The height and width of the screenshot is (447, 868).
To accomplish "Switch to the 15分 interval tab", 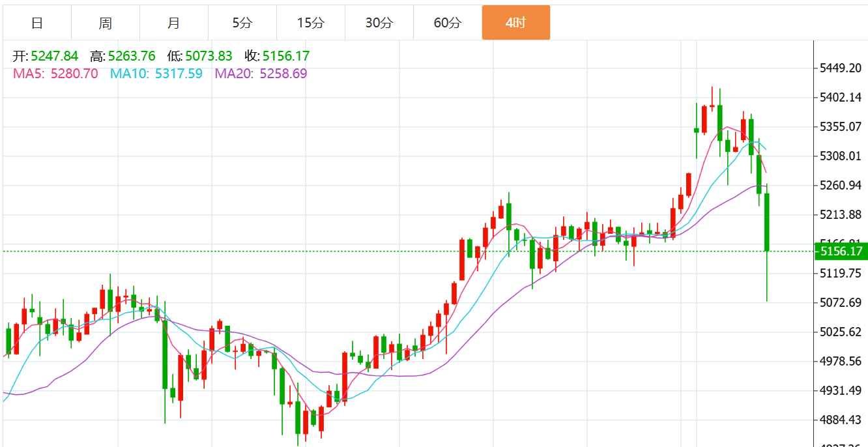I will [x=311, y=23].
